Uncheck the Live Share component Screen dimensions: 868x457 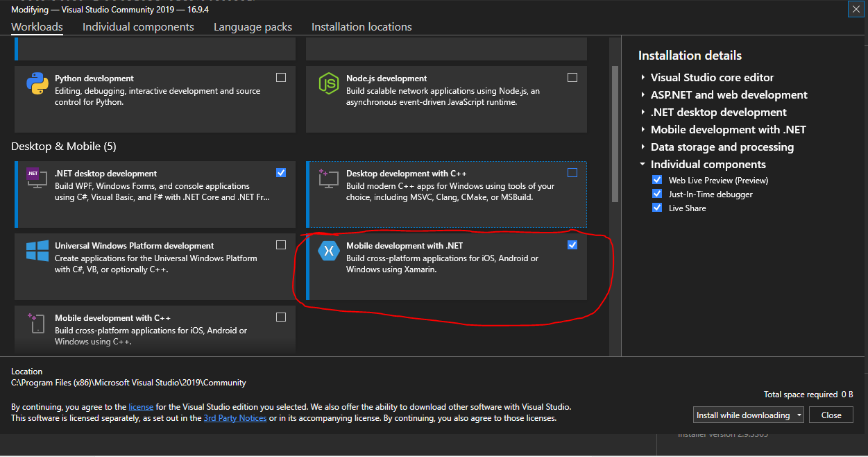657,208
